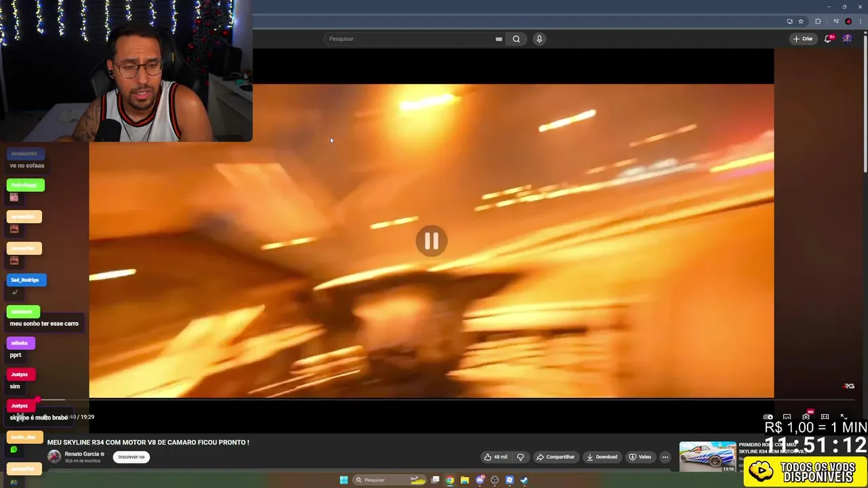Open the suggested Skyline video thumbnail

[707, 457]
